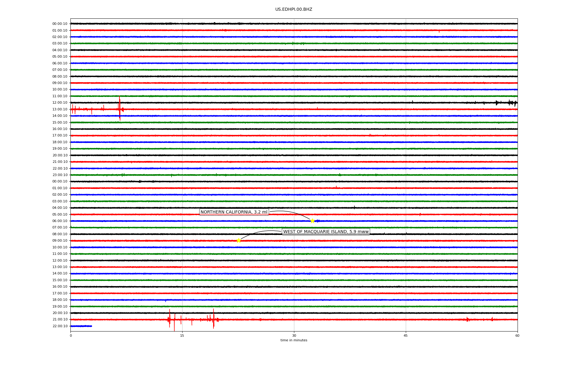Click the 06:00:10 label of the Northern California trace
Screen dimensions: 588x368
pyautogui.click(x=60, y=221)
